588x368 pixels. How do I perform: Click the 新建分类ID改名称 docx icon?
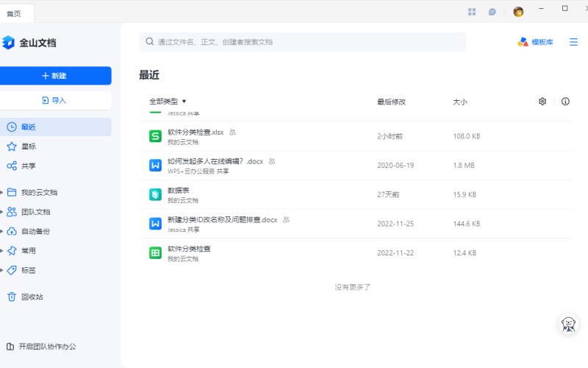(x=155, y=224)
